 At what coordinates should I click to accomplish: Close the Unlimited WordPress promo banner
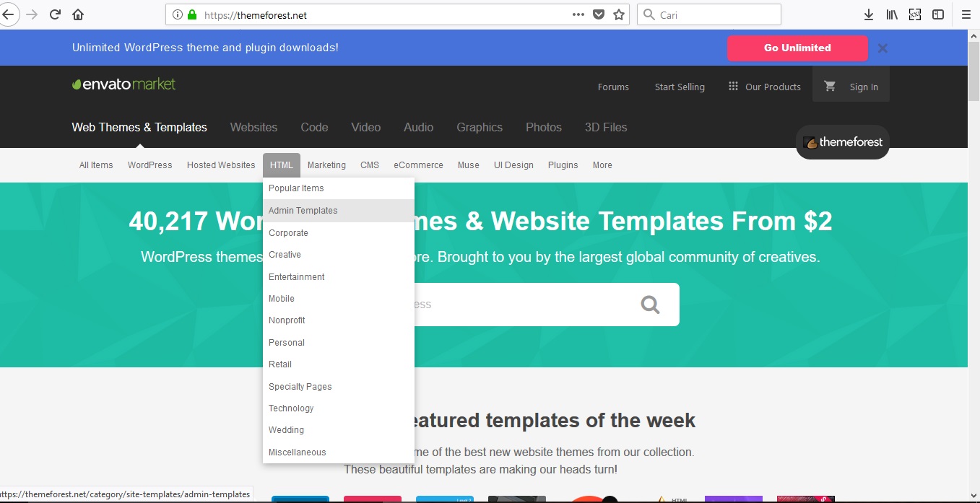[883, 48]
